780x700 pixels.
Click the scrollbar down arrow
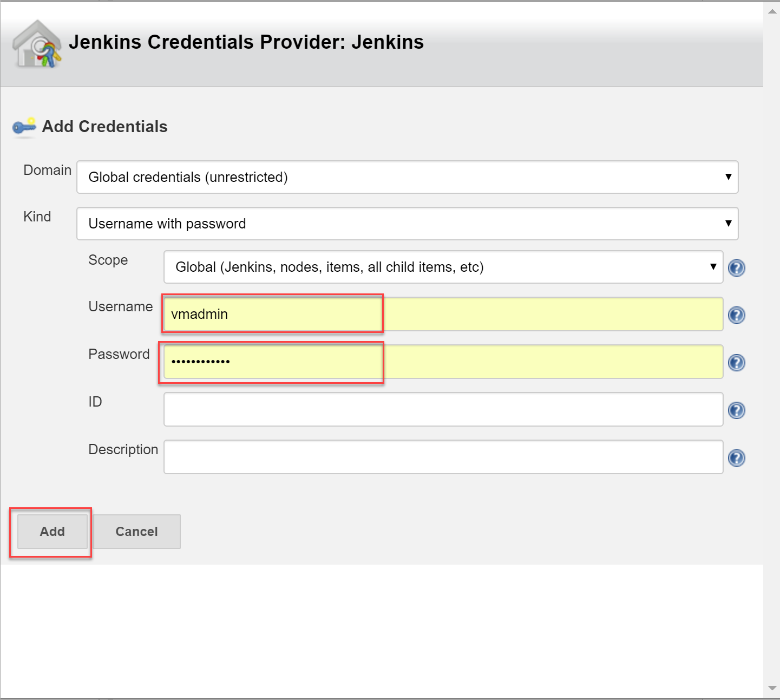pos(772,689)
